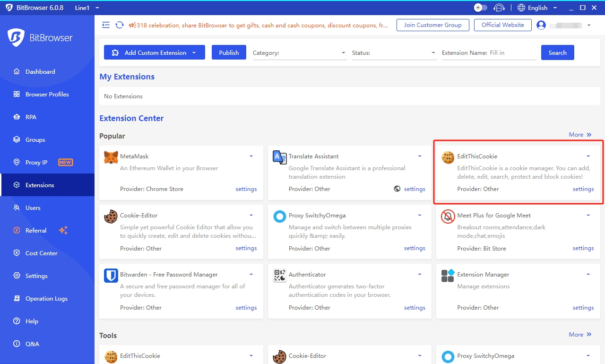Open Operation Logs
Viewport: 605px width, 364px height.
(x=47, y=298)
